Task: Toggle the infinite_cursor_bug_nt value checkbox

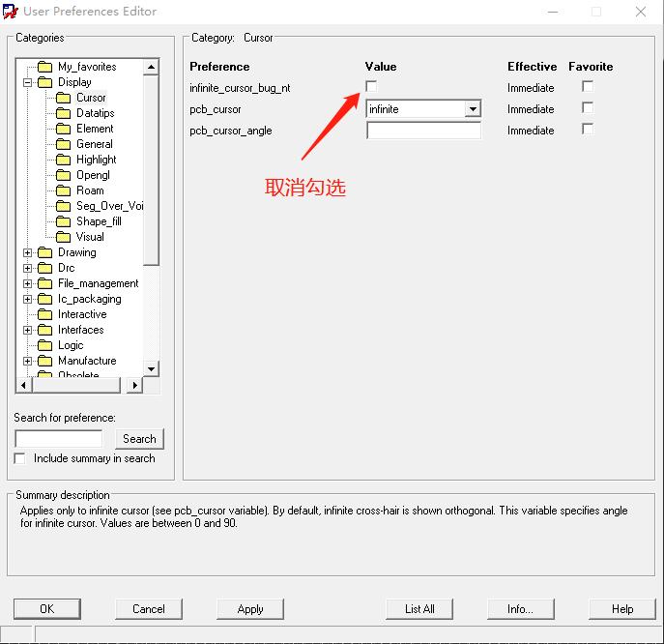Action: (371, 86)
